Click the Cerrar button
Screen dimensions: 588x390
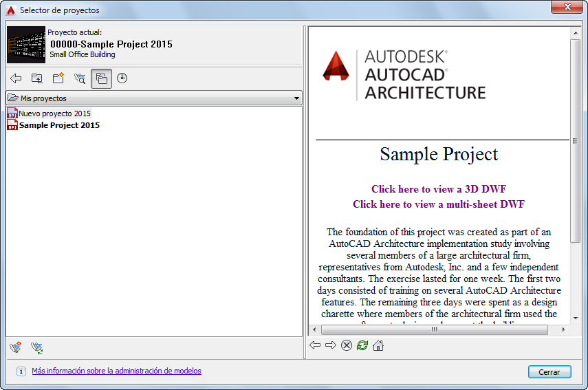[x=549, y=372]
